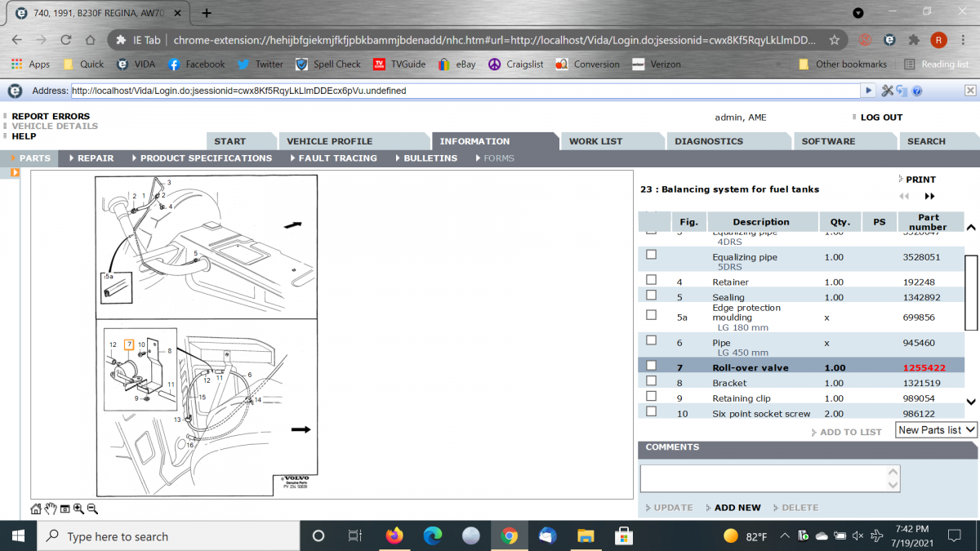This screenshot has width=980, height=551.
Task: Go to next parts page arrows
Action: [x=929, y=196]
